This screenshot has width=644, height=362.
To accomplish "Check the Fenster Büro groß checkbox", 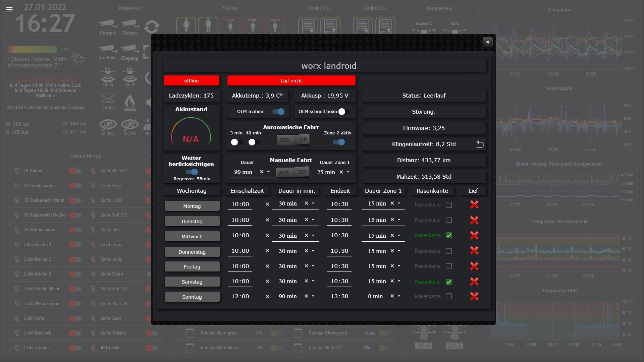I will 190,333.
